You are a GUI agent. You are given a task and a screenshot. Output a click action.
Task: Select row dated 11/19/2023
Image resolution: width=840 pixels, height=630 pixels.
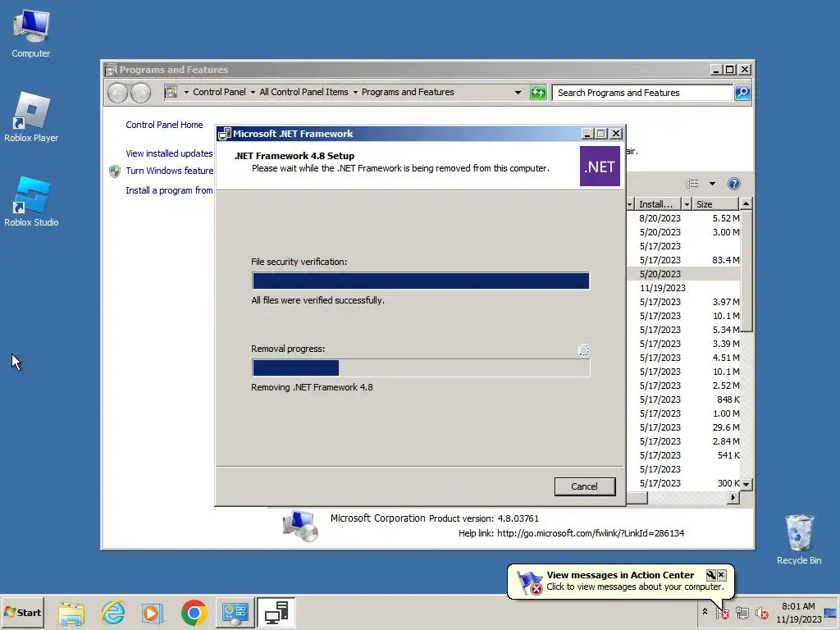[683, 288]
